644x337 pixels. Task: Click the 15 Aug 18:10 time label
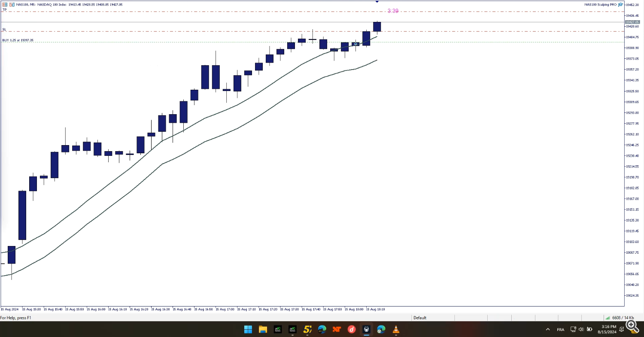pyautogui.click(x=375, y=309)
